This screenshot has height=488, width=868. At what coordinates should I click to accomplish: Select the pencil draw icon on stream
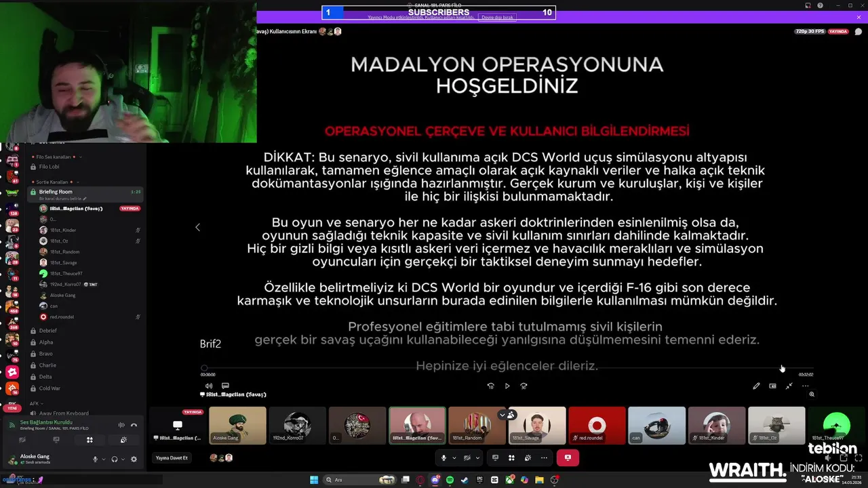756,386
